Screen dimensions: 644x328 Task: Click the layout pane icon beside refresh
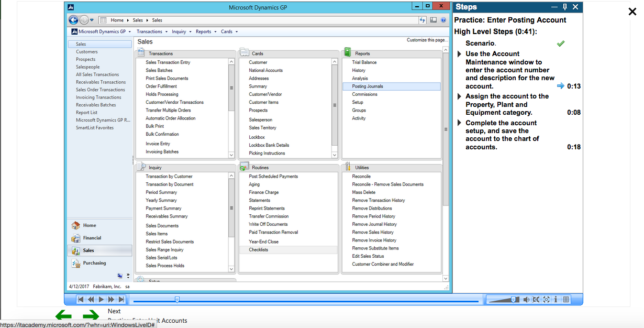(433, 20)
